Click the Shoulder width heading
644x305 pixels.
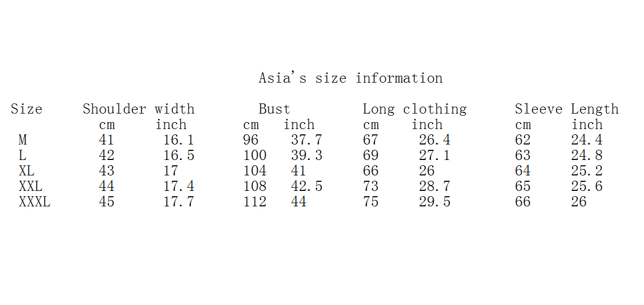138,109
